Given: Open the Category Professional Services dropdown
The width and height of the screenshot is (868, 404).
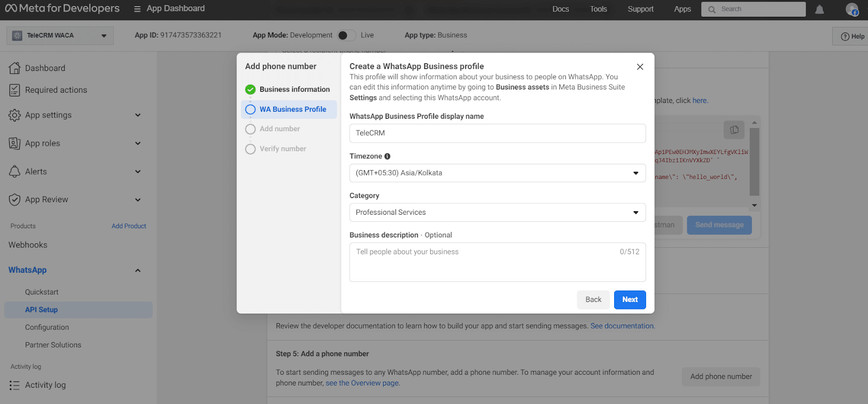Looking at the screenshot, I should click(497, 213).
